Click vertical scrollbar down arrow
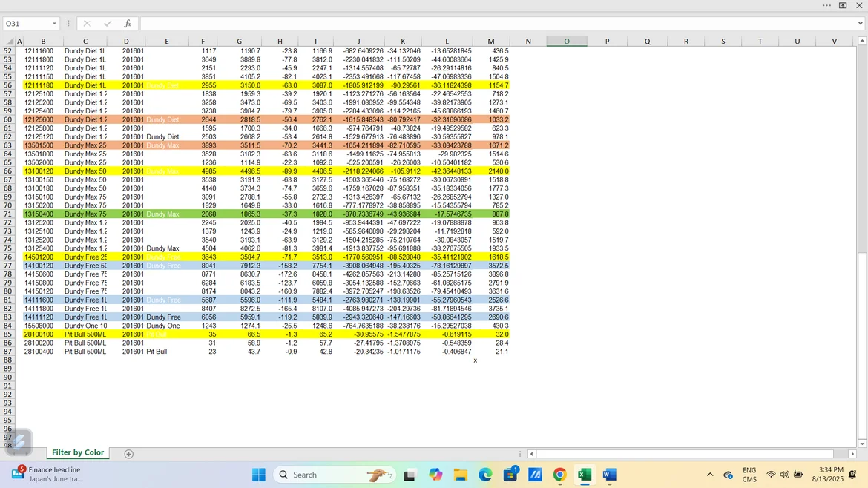 [x=862, y=444]
